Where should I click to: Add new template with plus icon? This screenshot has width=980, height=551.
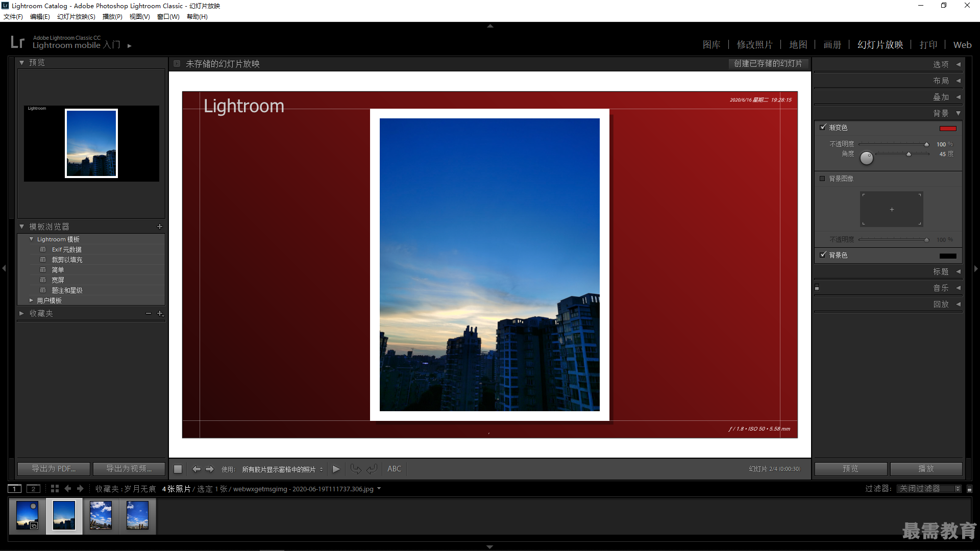(160, 227)
